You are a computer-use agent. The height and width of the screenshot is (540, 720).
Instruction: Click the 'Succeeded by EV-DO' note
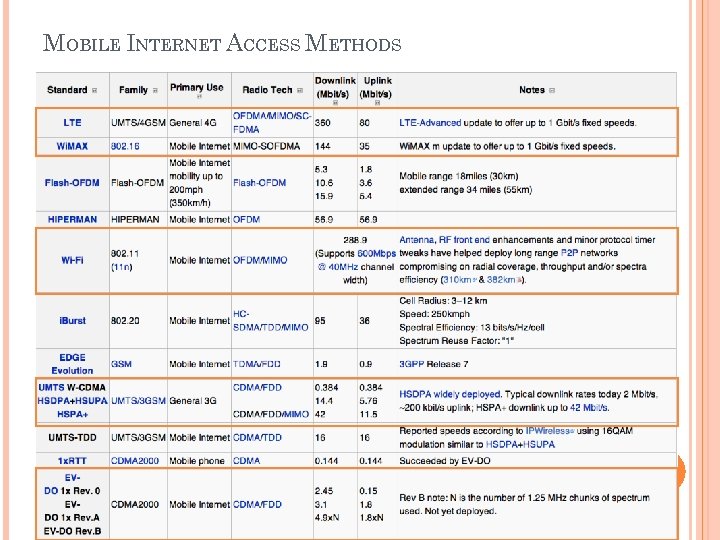click(x=444, y=461)
